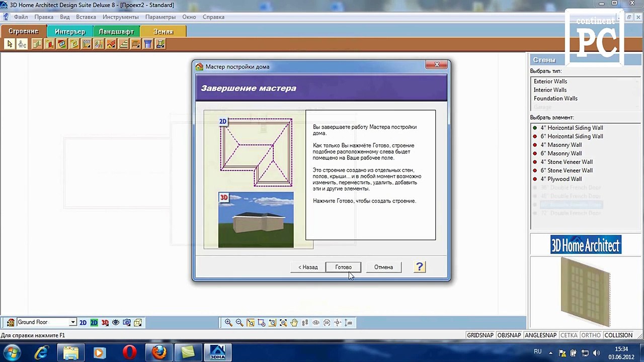Open the Вставка menu
The height and width of the screenshot is (362, 644).
(86, 17)
